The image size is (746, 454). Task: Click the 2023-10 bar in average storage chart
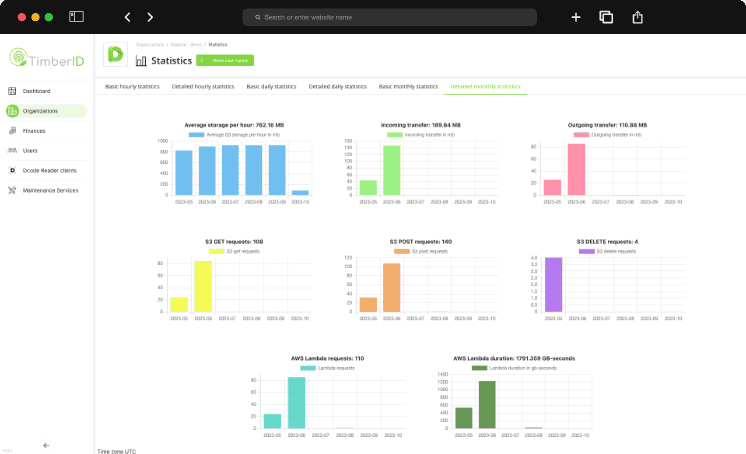[300, 193]
